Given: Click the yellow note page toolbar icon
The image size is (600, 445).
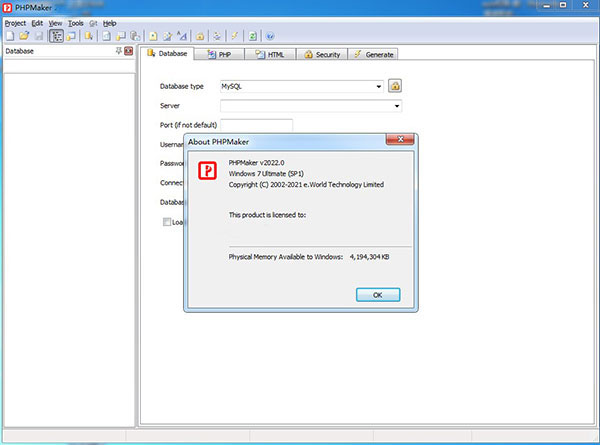Looking at the screenshot, I should click(x=153, y=36).
